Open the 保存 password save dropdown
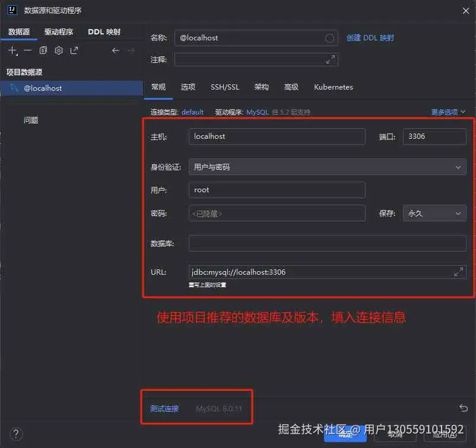 pyautogui.click(x=434, y=213)
